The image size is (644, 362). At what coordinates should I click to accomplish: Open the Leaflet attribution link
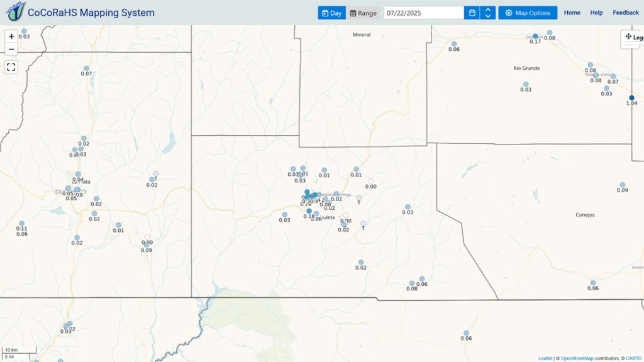pyautogui.click(x=545, y=358)
